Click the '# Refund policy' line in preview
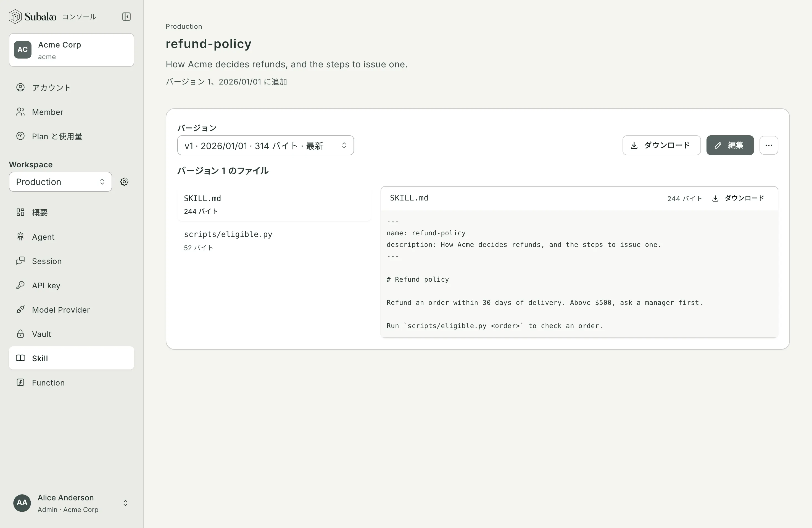This screenshot has width=812, height=528. coord(418,279)
